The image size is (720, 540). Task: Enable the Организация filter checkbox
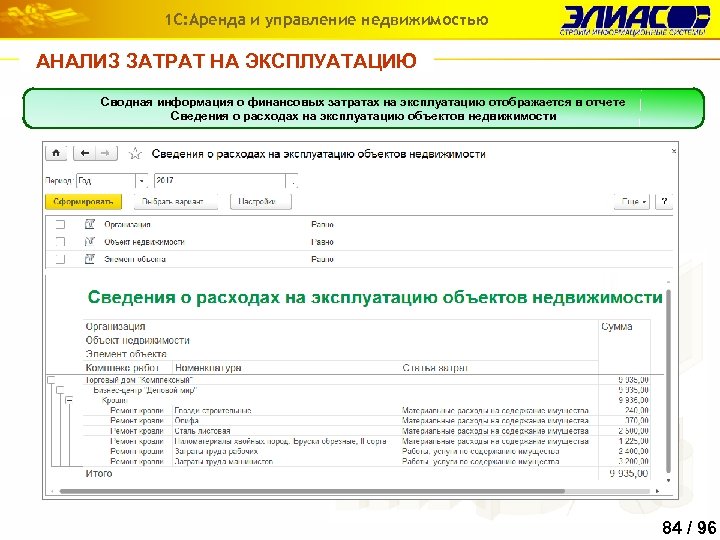(60, 225)
